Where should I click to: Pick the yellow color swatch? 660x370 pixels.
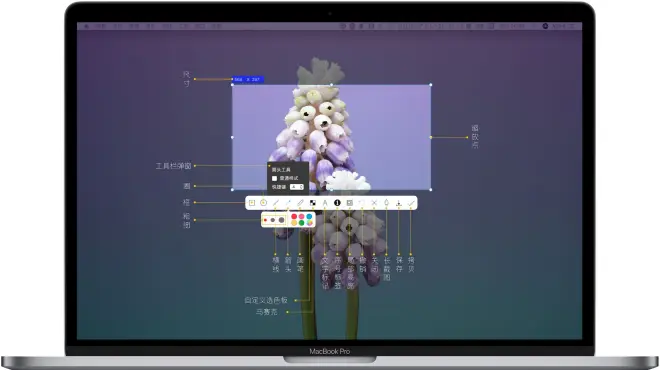coord(294,223)
